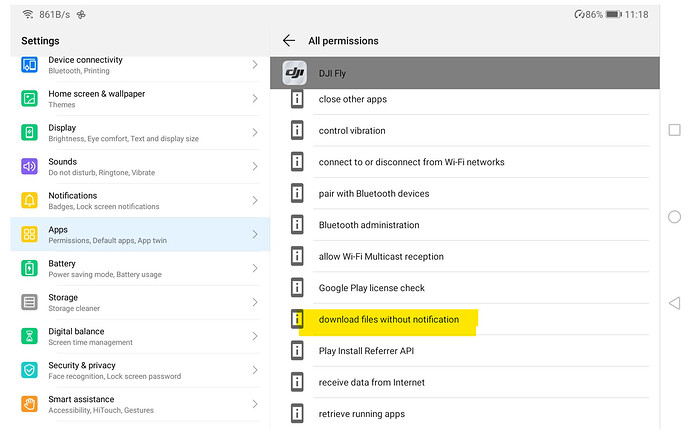The width and height of the screenshot is (690, 444).
Task: Tap the Home screen & wallpaper icon
Action: point(29,98)
